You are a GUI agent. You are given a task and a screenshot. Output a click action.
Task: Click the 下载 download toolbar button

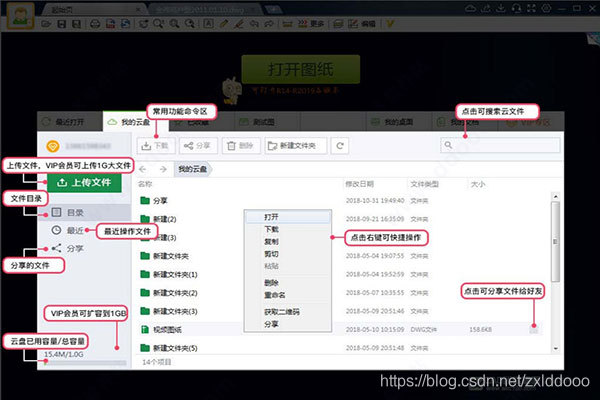(156, 145)
